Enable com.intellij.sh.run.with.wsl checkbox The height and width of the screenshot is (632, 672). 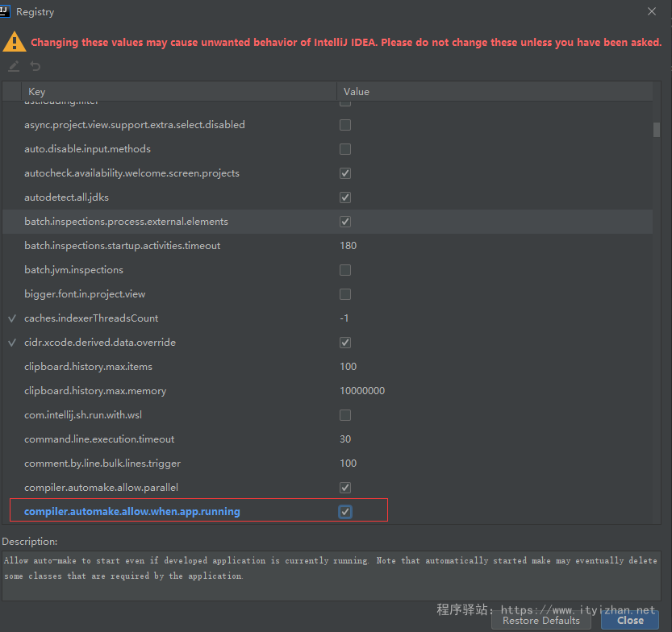(345, 415)
